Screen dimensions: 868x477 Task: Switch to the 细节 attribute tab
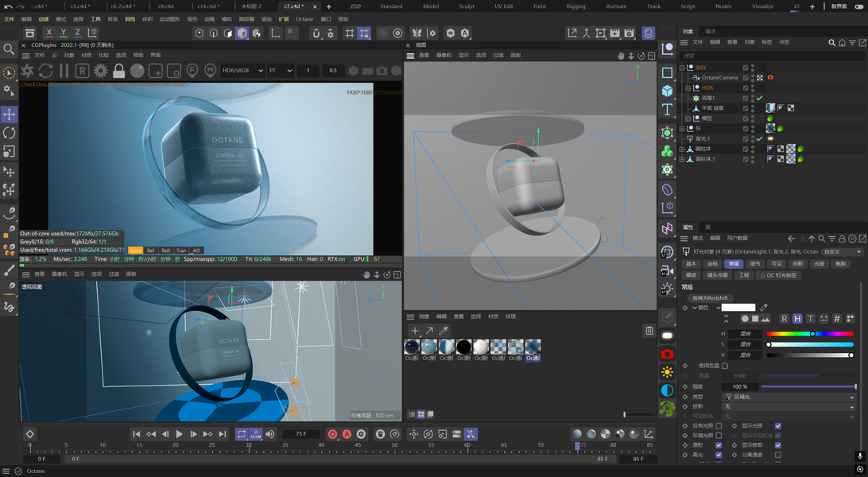755,264
